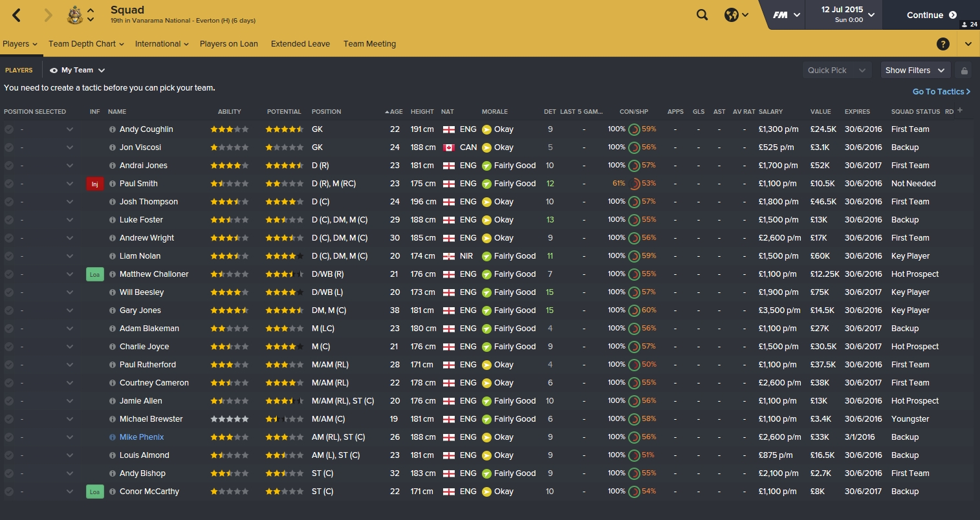Click info icon beside Andy Coughlin
Image resolution: width=980 pixels, height=520 pixels.
[113, 129]
